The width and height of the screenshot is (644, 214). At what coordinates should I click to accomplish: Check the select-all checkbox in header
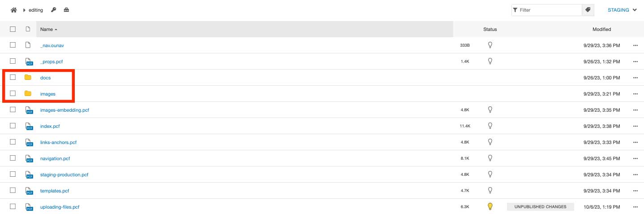pos(13,29)
